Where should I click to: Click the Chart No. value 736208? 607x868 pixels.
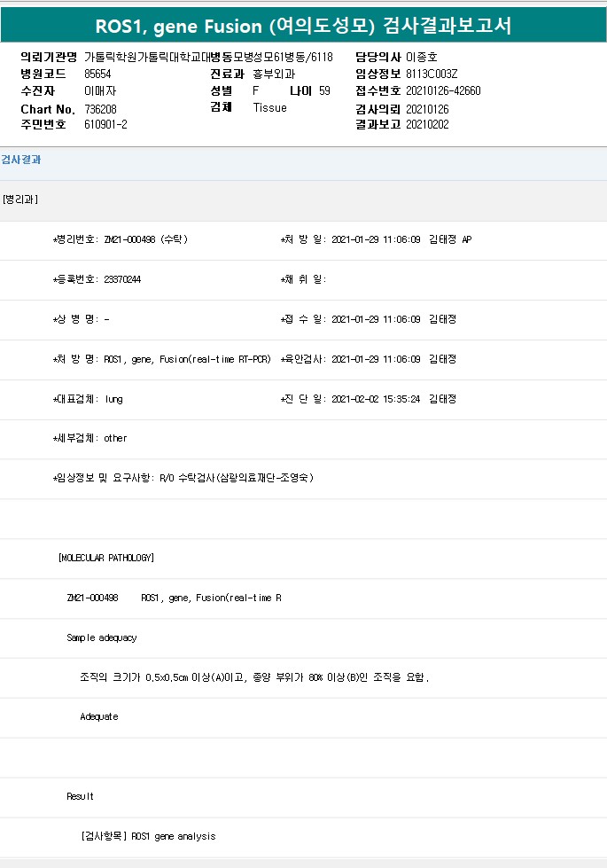click(102, 108)
